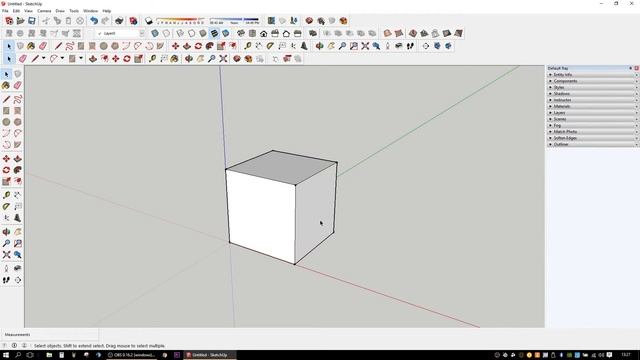Switch to Top view icon

pyautogui.click(x=252, y=33)
